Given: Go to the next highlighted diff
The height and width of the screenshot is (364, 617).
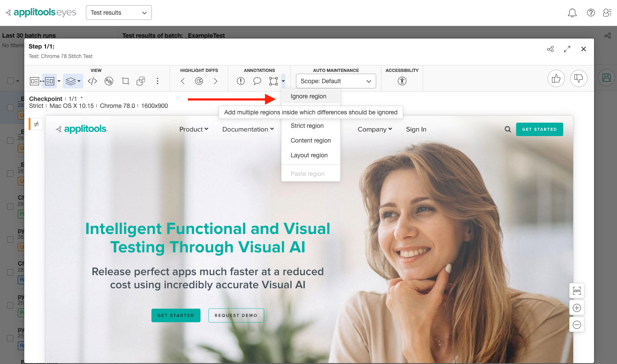Looking at the screenshot, I should click(216, 81).
